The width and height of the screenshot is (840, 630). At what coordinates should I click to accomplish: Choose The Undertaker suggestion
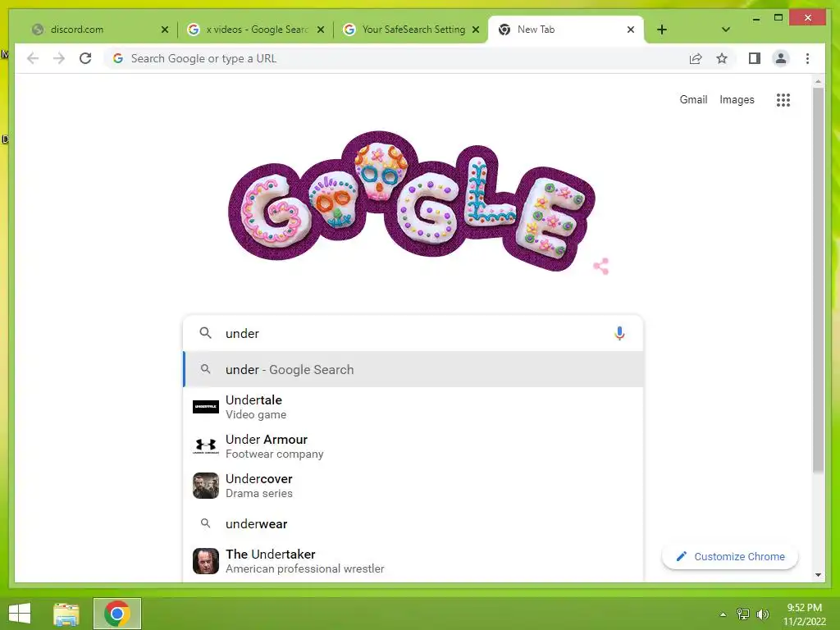pyautogui.click(x=413, y=561)
